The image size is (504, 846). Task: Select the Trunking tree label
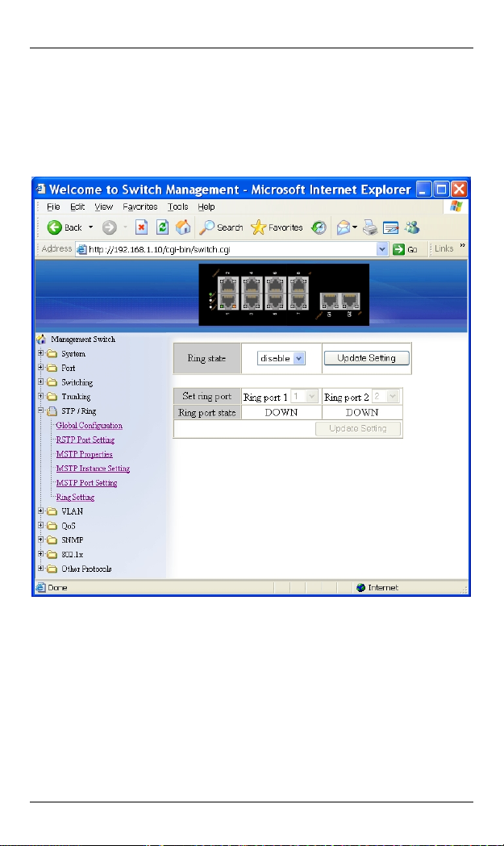pyautogui.click(x=76, y=397)
